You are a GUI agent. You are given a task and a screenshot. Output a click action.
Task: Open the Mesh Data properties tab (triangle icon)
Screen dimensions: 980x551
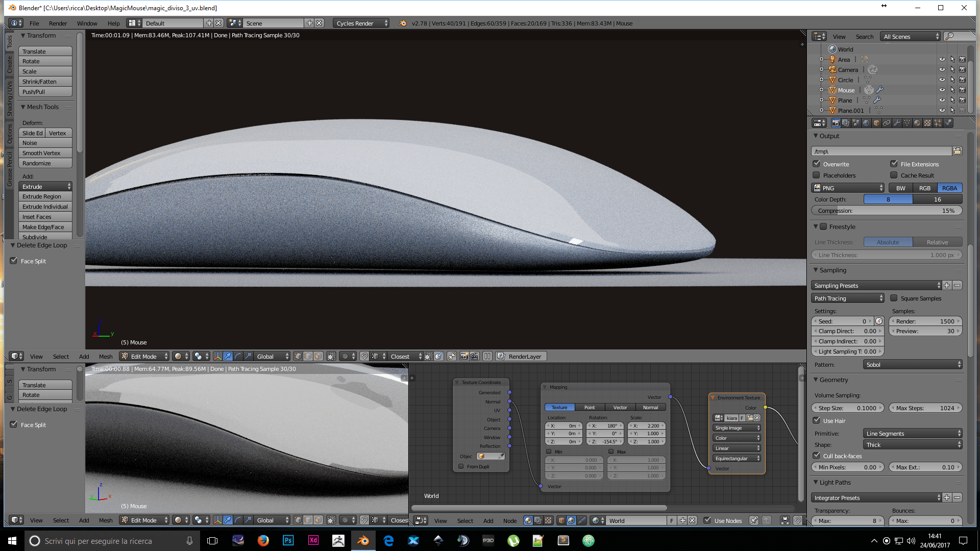[x=907, y=123]
